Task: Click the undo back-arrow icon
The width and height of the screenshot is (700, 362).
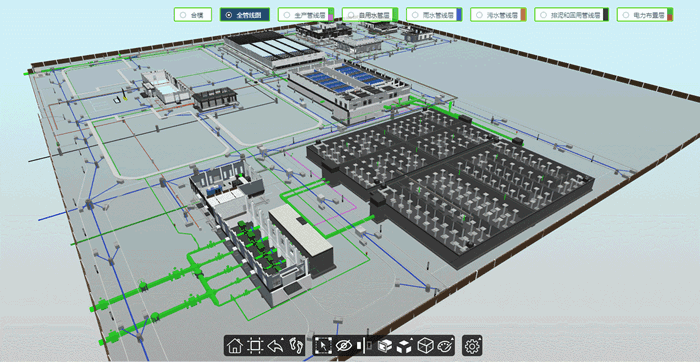Action: (x=274, y=345)
